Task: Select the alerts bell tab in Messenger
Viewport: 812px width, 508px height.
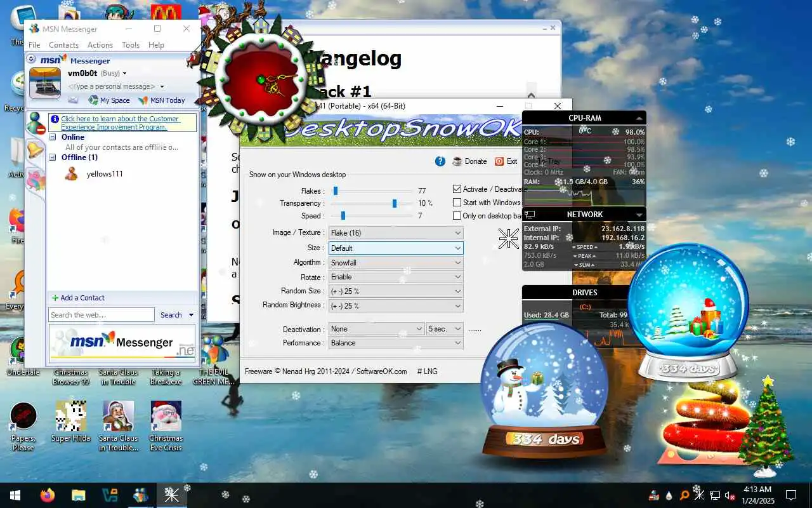Action: pyautogui.click(x=35, y=150)
